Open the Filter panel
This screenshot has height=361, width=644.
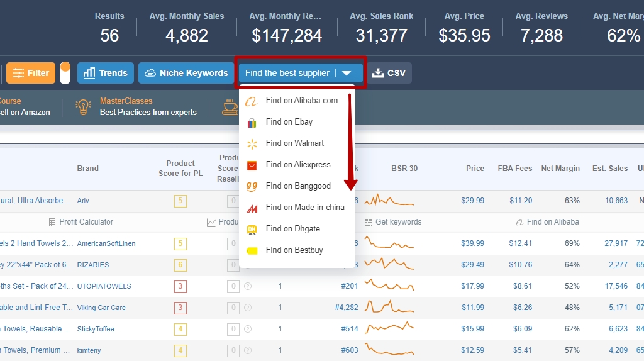31,73
